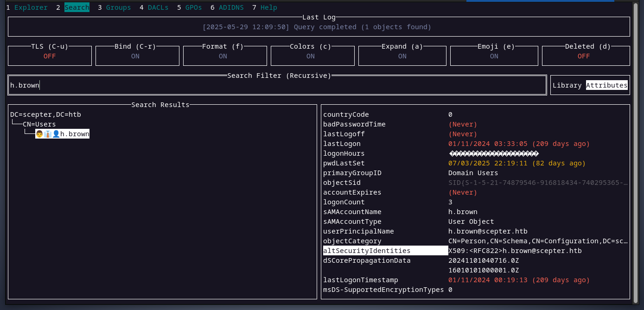Select the altSecurityIdentities attribute row
The image size is (644, 310).
pyautogui.click(x=367, y=251)
